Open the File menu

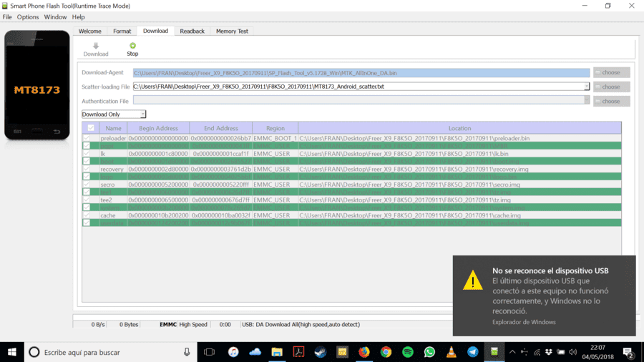click(7, 17)
